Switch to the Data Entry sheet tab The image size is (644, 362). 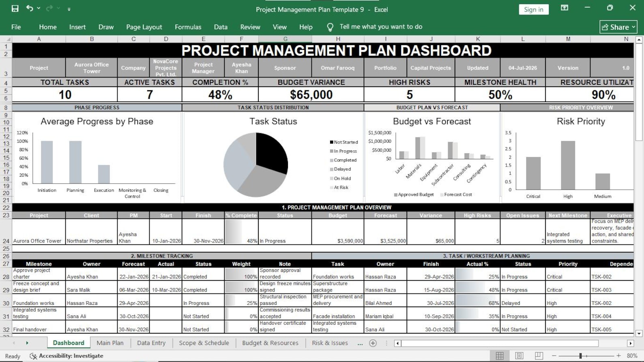coord(151,343)
